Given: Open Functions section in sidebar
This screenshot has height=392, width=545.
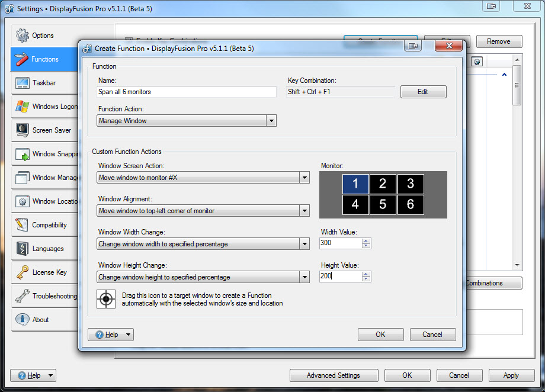Looking at the screenshot, I should pyautogui.click(x=44, y=59).
